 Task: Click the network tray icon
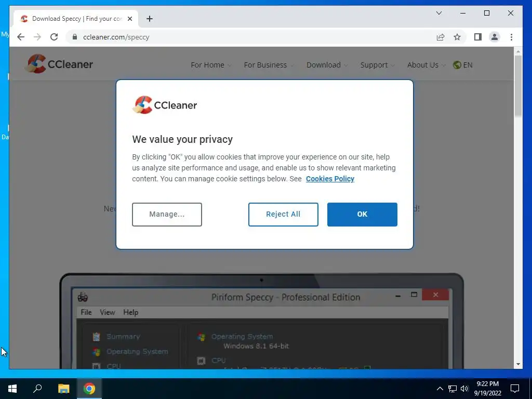coord(453,389)
